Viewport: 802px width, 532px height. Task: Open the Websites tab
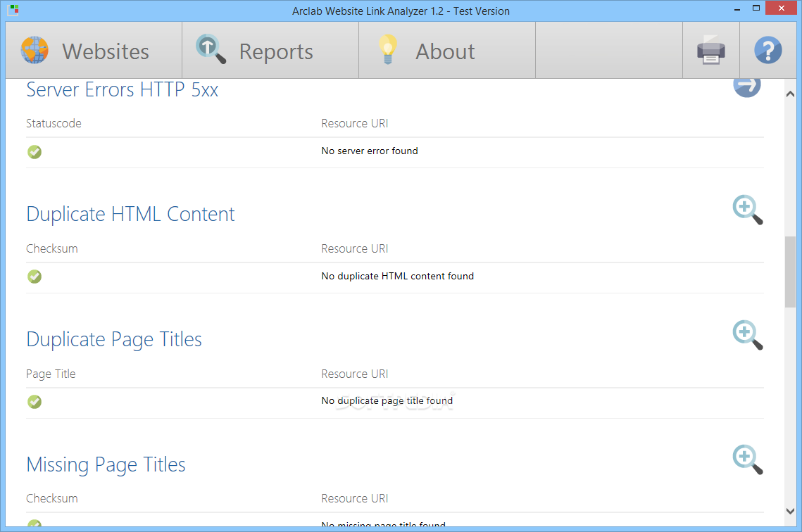point(94,51)
